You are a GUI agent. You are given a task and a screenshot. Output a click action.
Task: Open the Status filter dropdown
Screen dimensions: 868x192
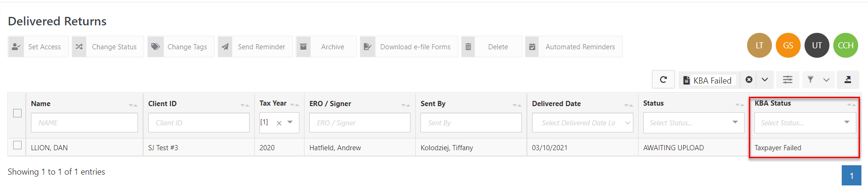click(691, 123)
